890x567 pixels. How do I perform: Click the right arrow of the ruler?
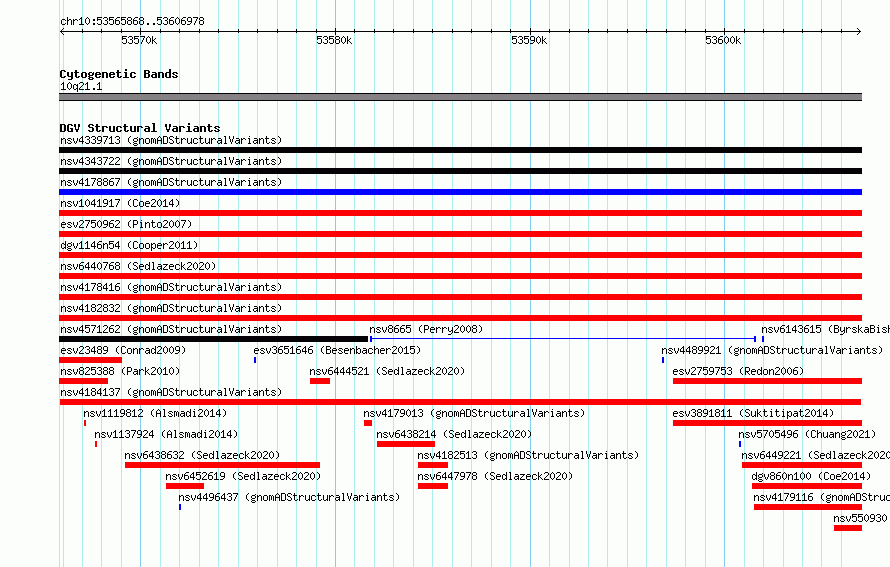click(859, 32)
